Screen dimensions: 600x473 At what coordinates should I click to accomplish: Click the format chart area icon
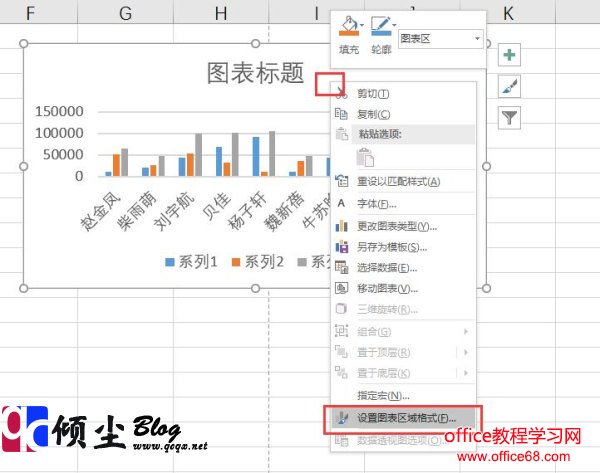tap(341, 418)
